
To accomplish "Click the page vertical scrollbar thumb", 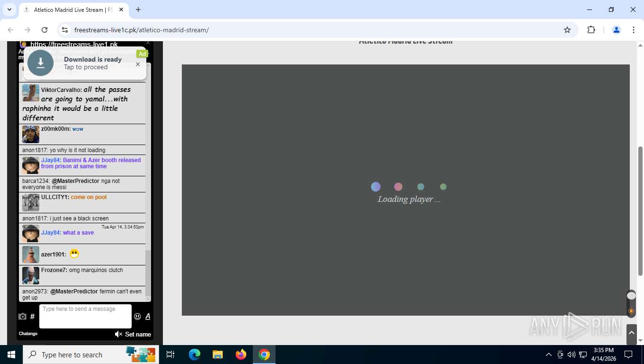I will (x=640, y=211).
